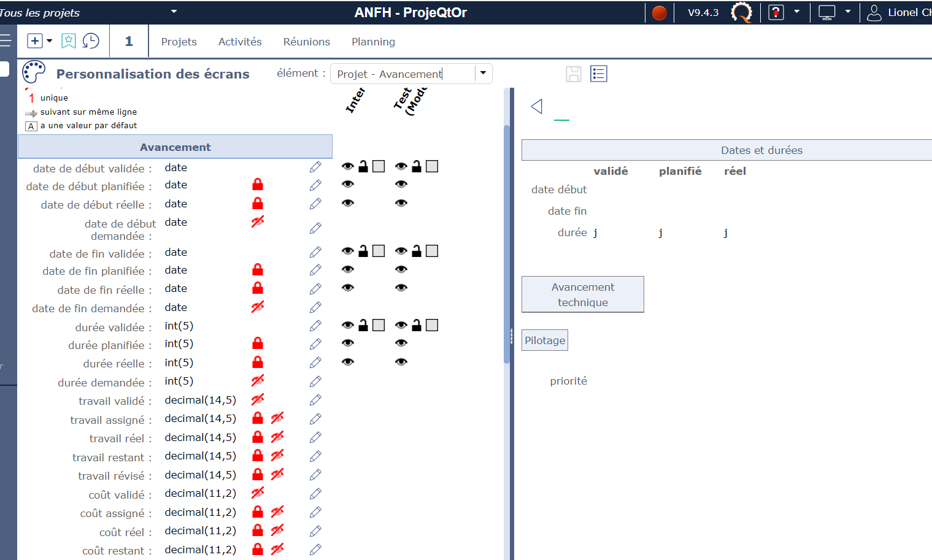Viewport: 932px width, 560px height.
Task: Click the save disk icon
Action: [573, 74]
